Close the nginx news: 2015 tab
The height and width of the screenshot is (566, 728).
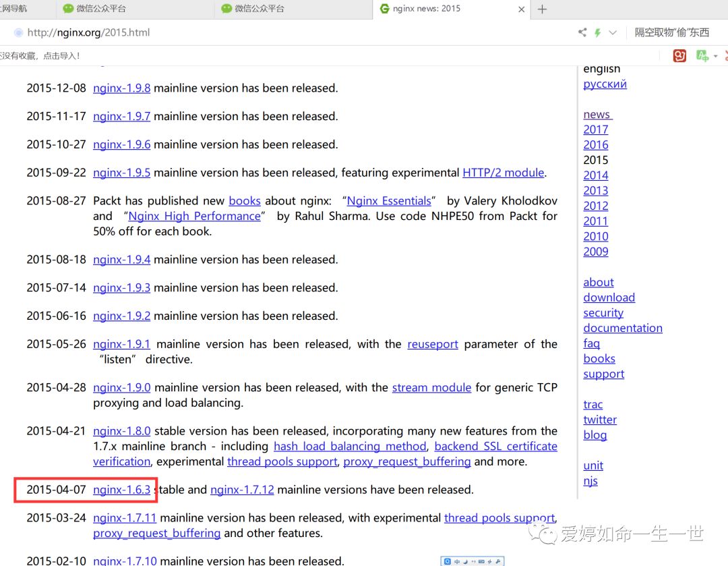pos(521,9)
